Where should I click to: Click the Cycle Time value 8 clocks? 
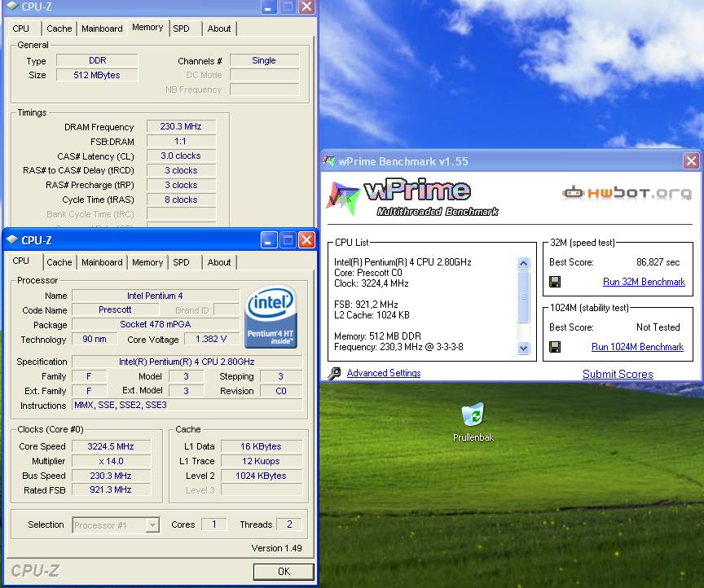[181, 200]
